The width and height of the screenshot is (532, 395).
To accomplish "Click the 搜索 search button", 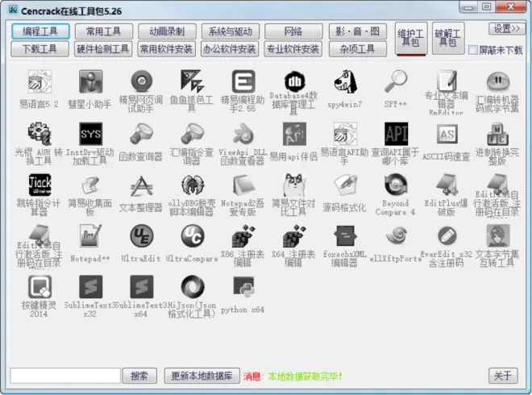I will point(139,376).
